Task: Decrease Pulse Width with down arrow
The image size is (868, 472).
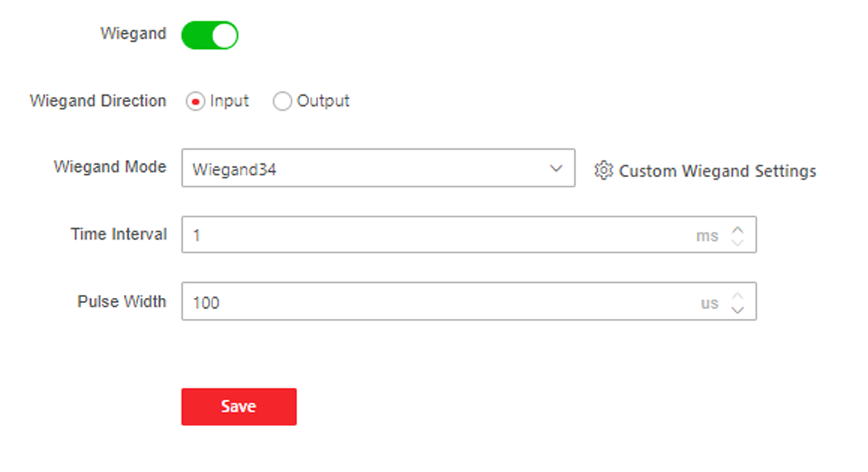Action: tap(737, 309)
